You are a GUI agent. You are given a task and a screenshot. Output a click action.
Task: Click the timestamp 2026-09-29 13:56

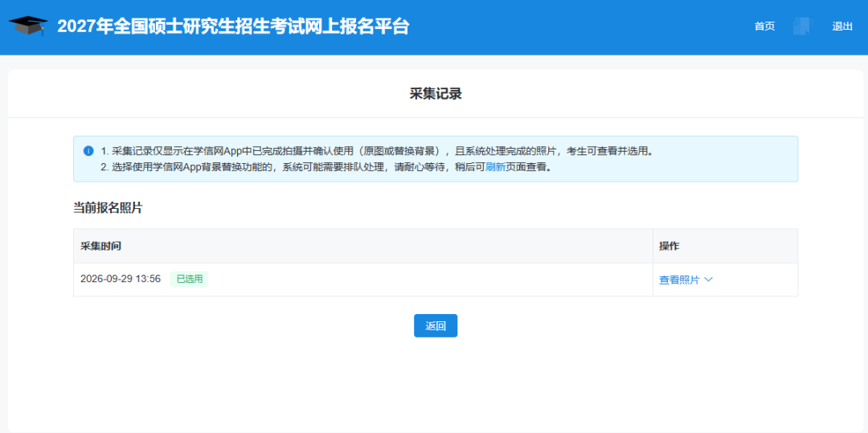121,280
